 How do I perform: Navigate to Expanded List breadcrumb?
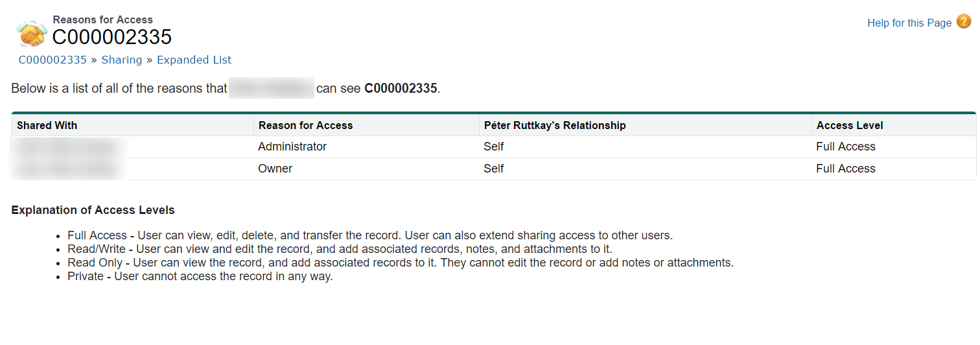(x=194, y=60)
